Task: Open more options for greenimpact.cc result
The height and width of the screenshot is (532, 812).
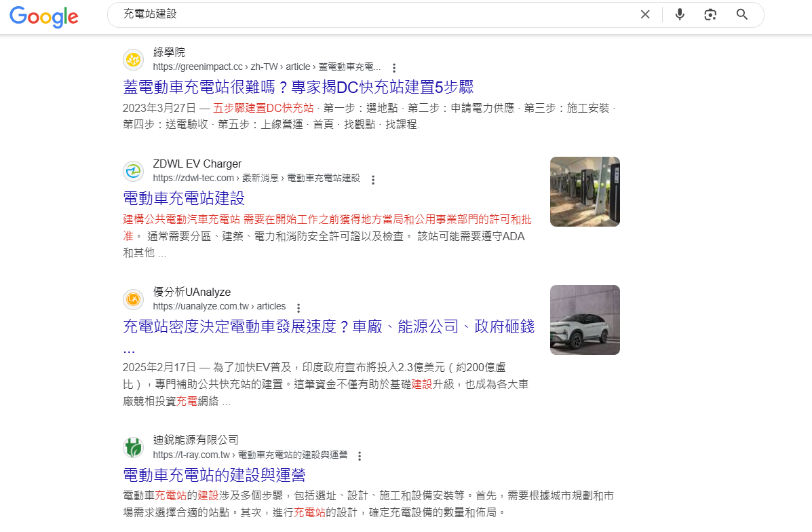Action: (x=394, y=68)
